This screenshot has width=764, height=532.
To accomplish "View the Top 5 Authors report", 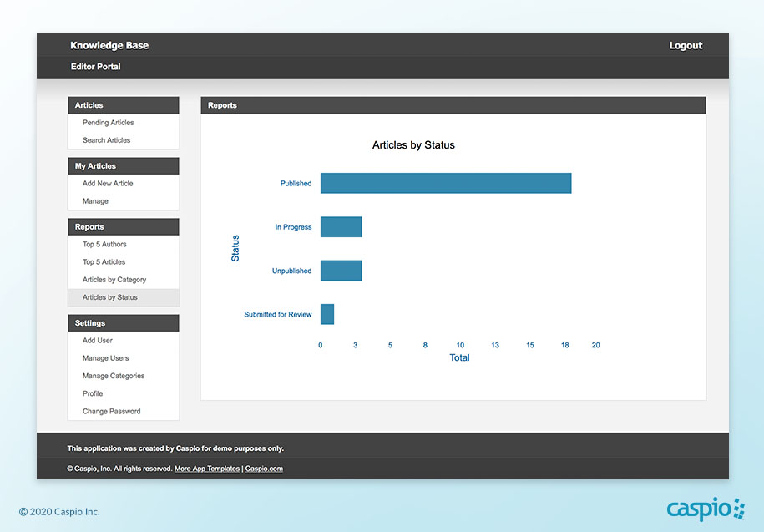I will point(104,245).
